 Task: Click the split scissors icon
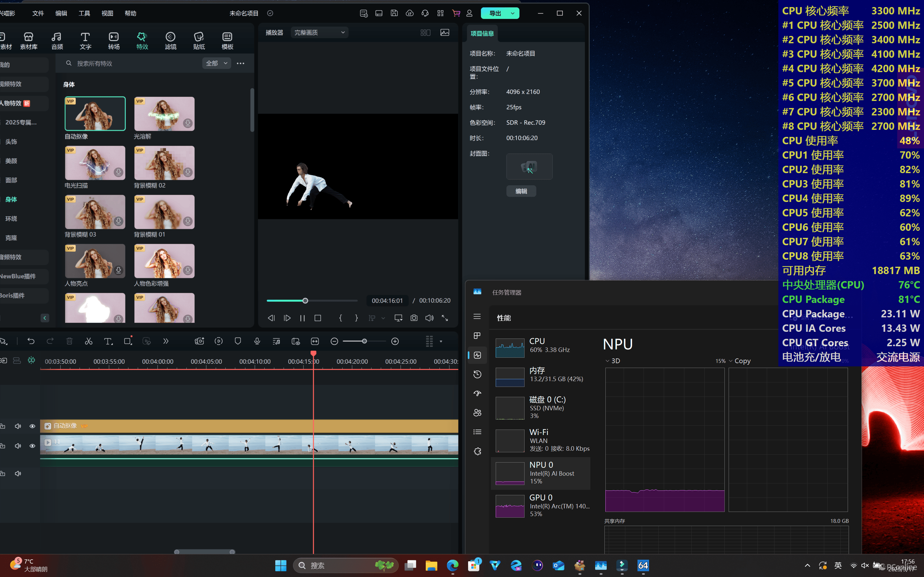coord(89,341)
